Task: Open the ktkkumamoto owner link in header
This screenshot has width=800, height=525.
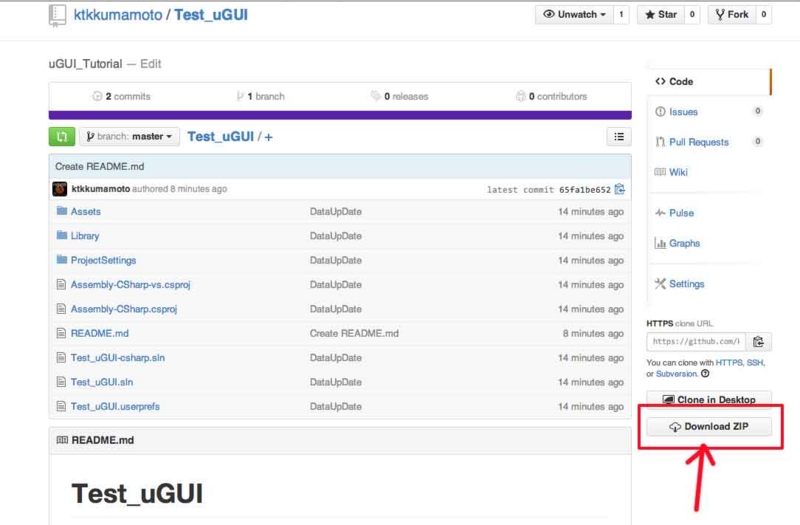Action: click(118, 15)
